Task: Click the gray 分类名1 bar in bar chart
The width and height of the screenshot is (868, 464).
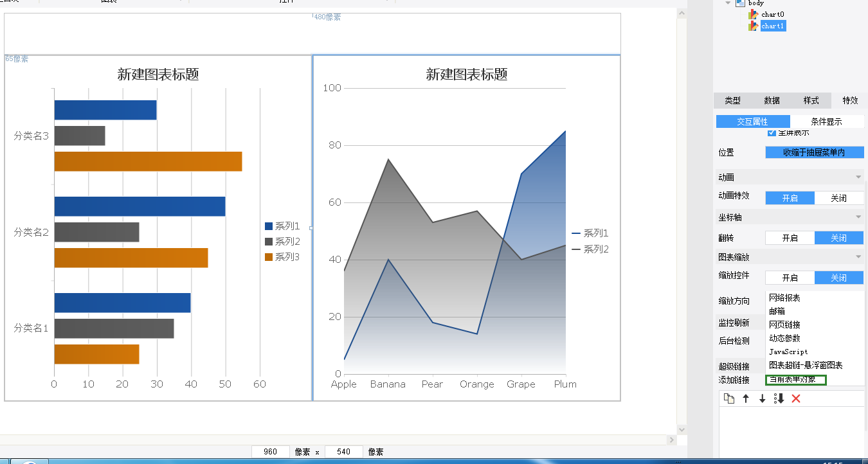Action: point(114,328)
